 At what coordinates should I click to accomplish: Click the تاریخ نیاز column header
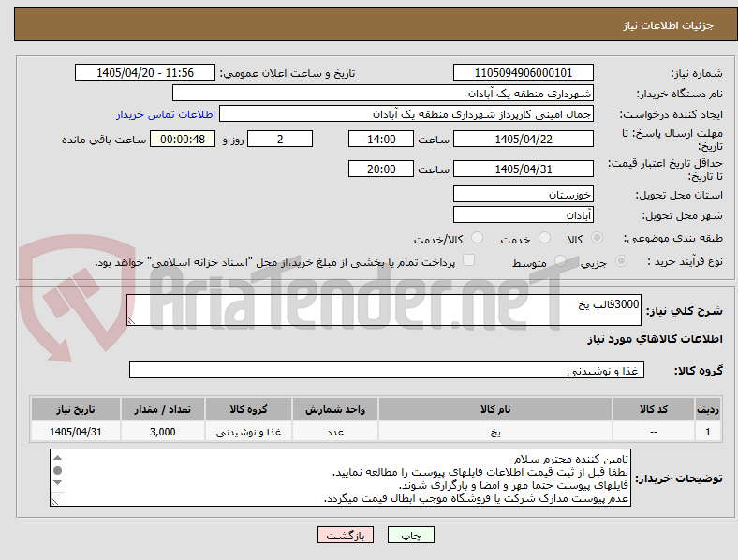click(76, 409)
